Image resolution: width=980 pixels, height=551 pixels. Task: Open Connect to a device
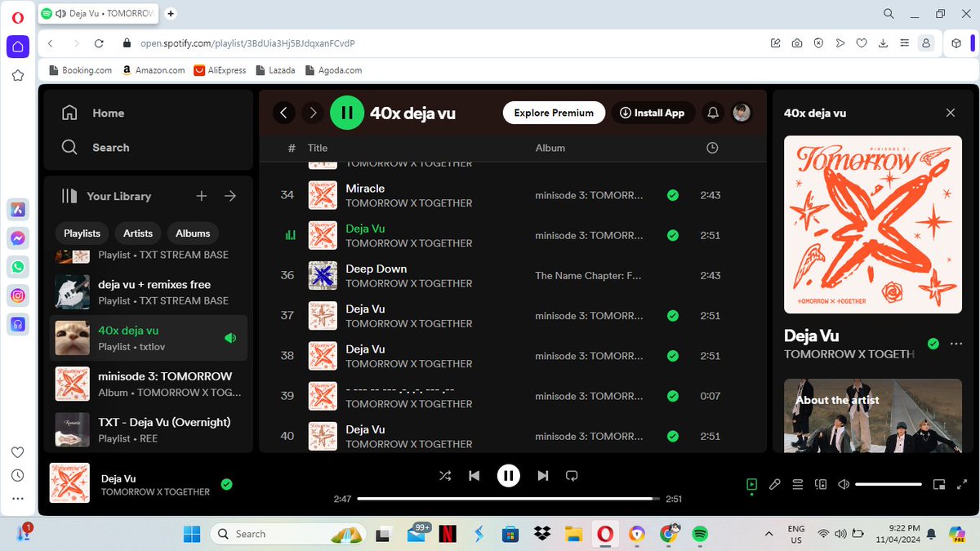coord(821,484)
